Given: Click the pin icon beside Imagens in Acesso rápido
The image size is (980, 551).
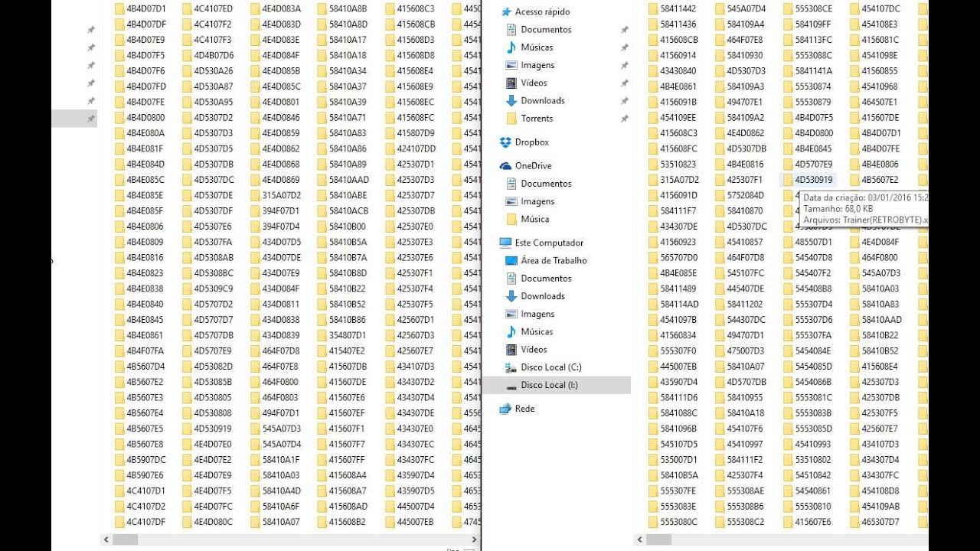Looking at the screenshot, I should pos(624,65).
